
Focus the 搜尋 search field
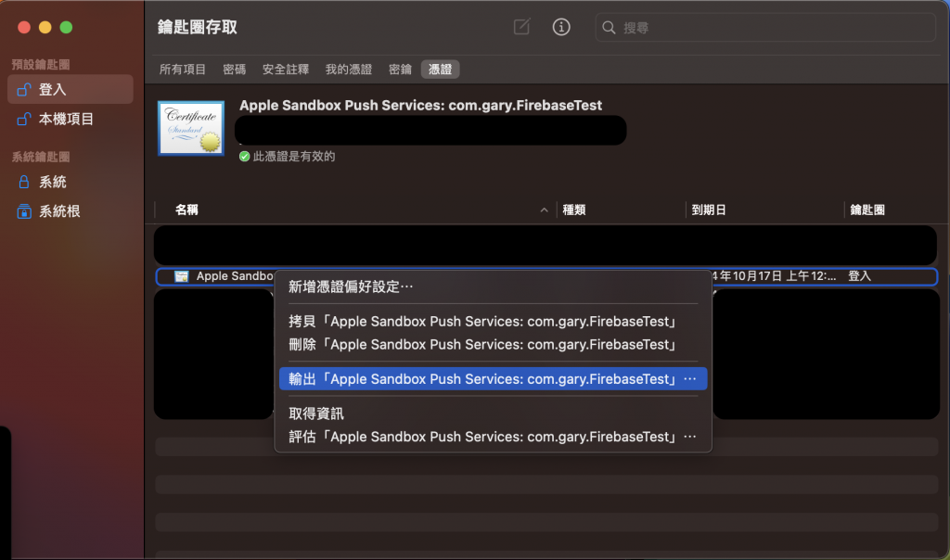[x=765, y=28]
